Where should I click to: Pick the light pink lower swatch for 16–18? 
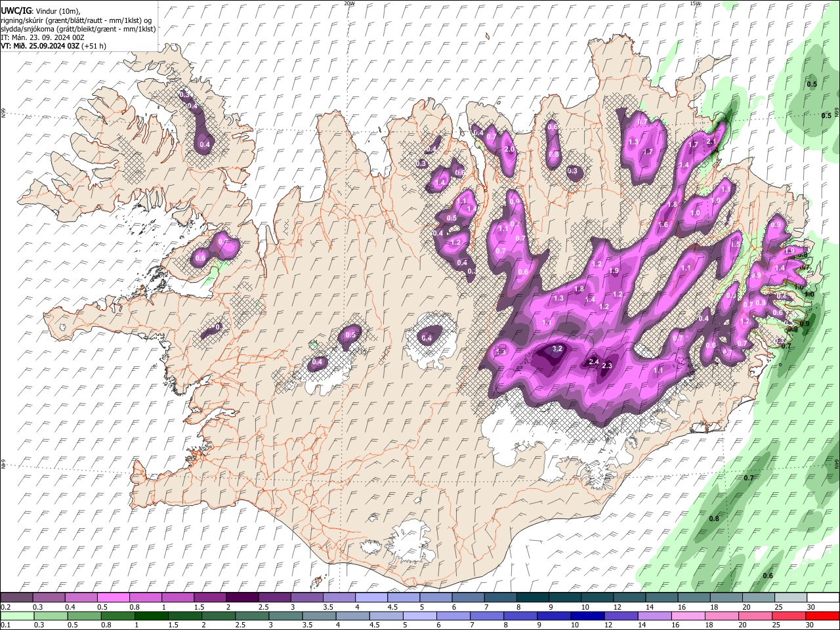[688, 616]
